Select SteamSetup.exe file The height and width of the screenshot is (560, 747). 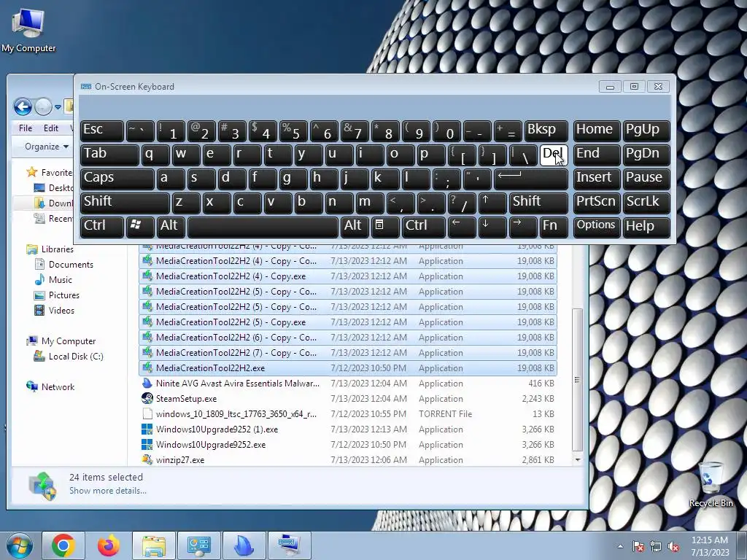[x=348, y=399]
